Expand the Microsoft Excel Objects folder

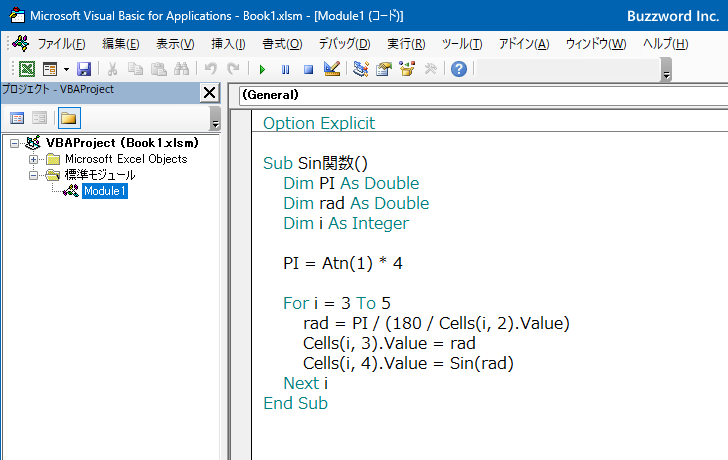pos(33,159)
